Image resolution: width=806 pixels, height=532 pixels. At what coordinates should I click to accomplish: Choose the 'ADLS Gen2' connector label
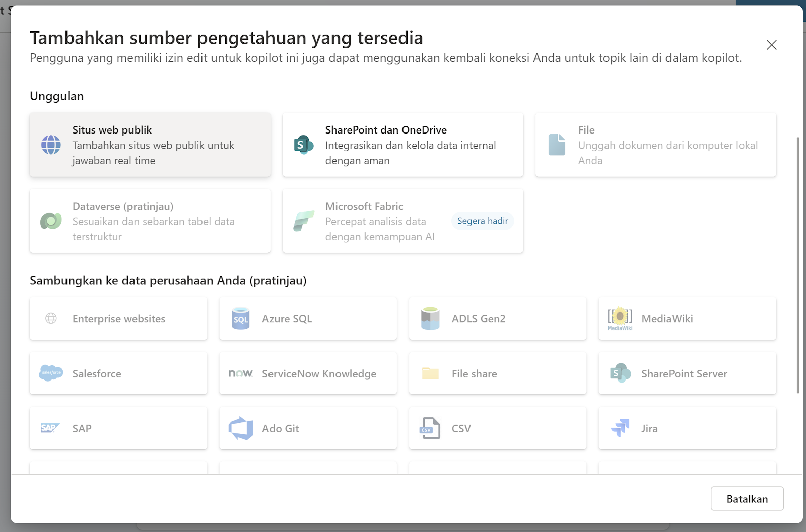(x=479, y=319)
